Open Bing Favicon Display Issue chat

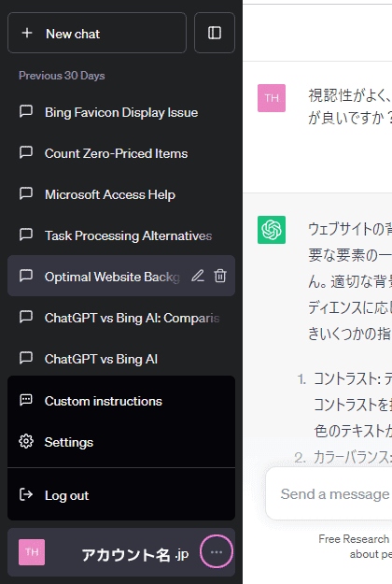click(121, 112)
